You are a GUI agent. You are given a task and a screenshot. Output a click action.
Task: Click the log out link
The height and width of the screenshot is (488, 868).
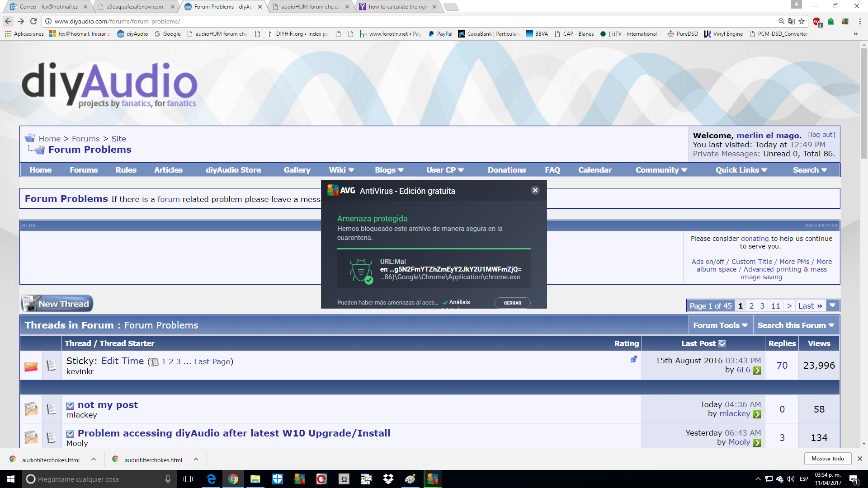click(821, 135)
